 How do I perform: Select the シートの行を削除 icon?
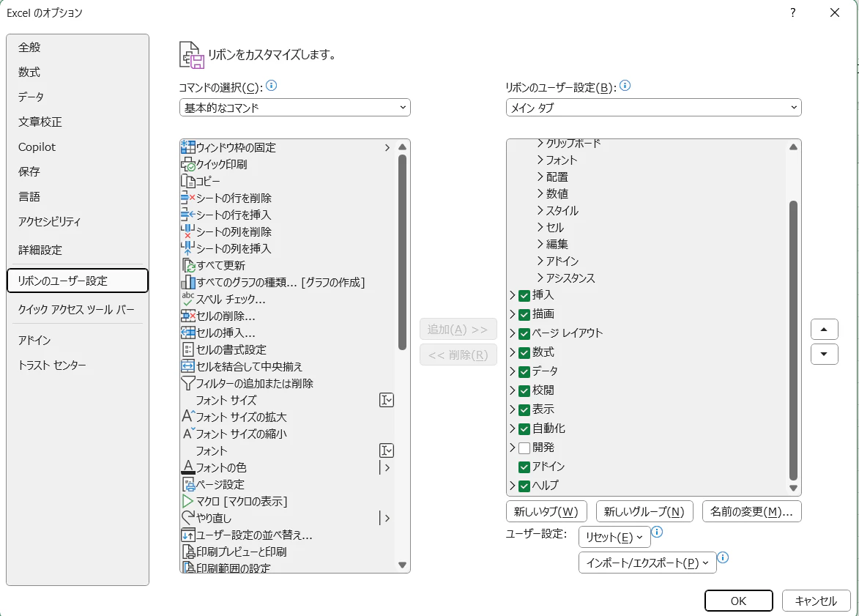[188, 198]
